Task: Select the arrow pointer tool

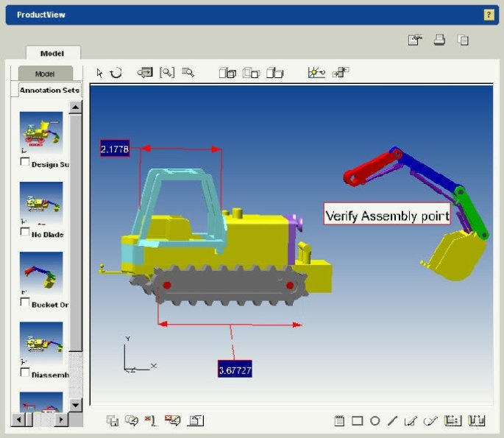Action: [99, 73]
